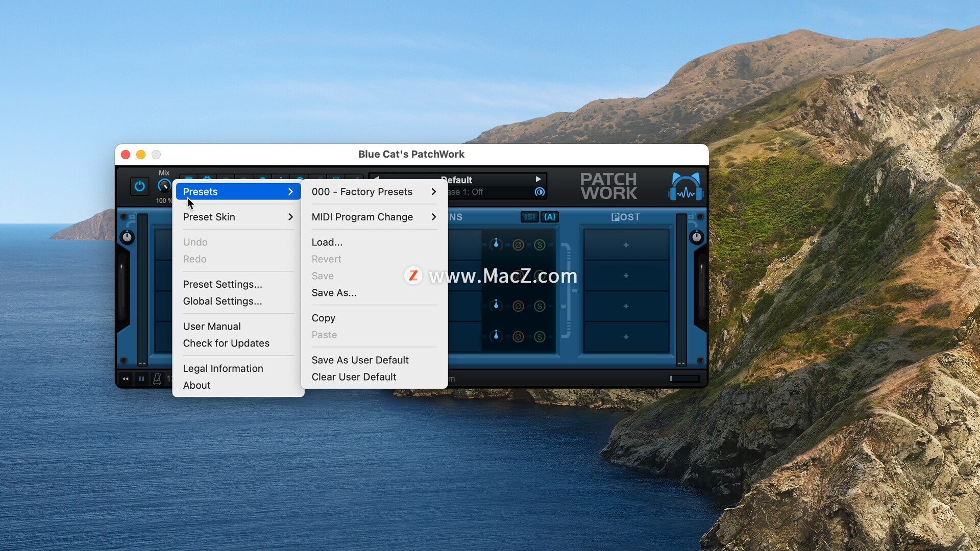The height and width of the screenshot is (551, 980).
Task: Click the chain link bracket icon
Action: point(568,290)
